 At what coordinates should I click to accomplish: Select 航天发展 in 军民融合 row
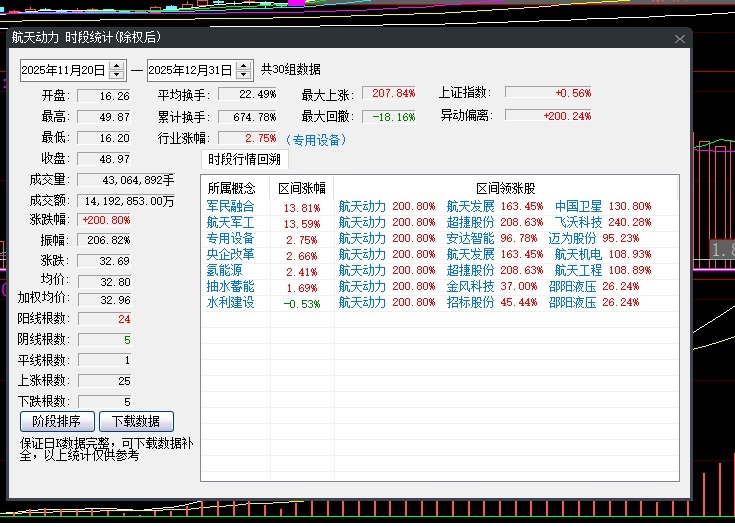coord(470,206)
